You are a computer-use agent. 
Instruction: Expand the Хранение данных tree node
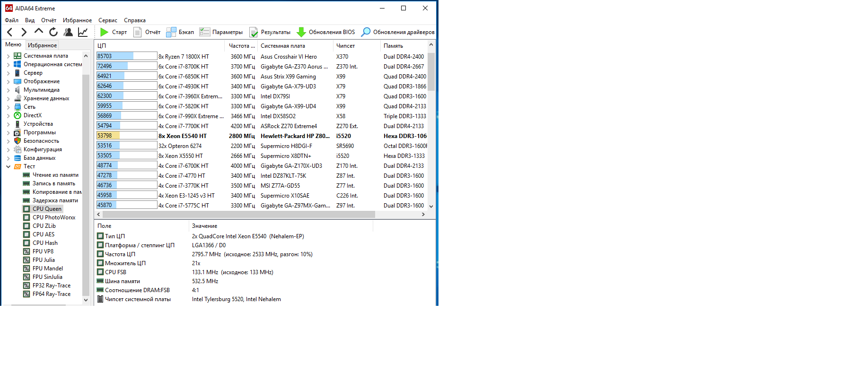pyautogui.click(x=8, y=98)
